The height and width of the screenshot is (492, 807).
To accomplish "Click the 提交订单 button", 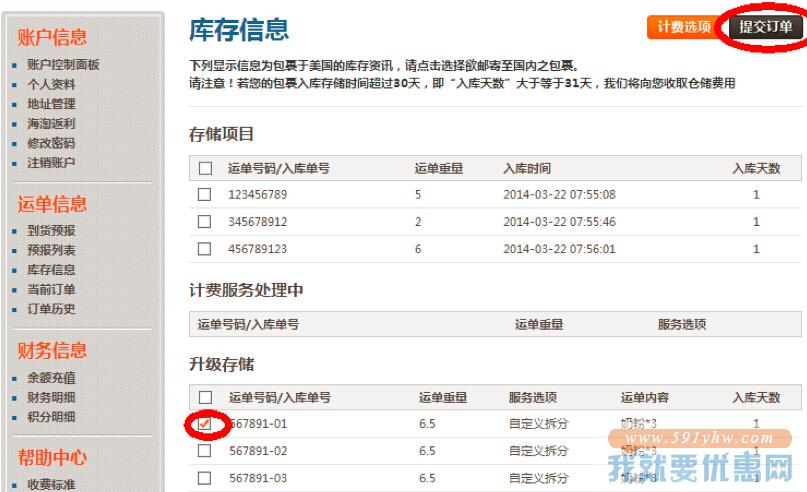I will [766, 27].
